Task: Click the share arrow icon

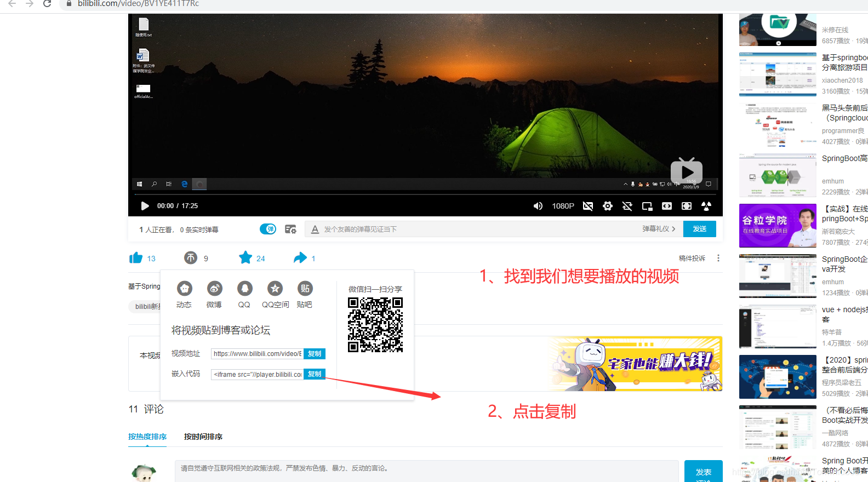Action: pyautogui.click(x=300, y=257)
